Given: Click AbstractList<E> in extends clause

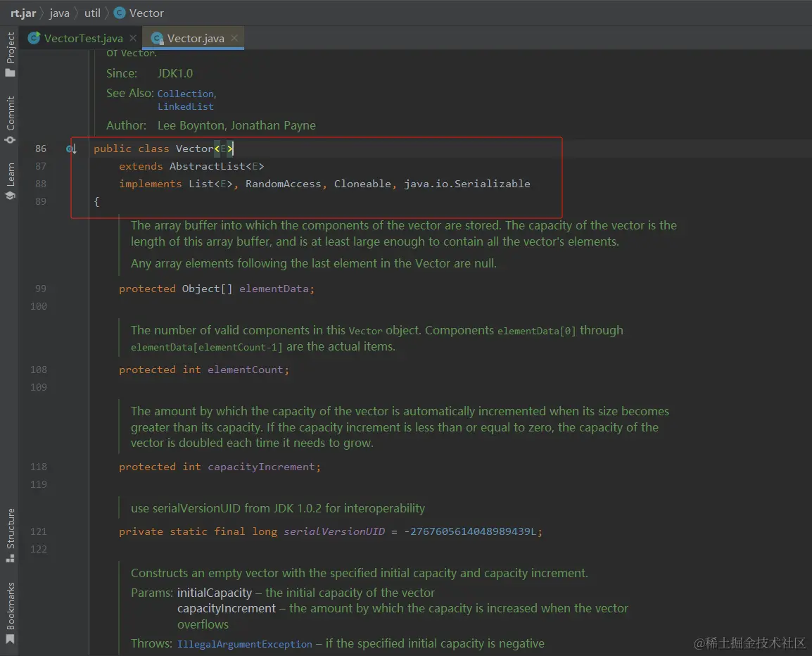Looking at the screenshot, I should (x=217, y=166).
